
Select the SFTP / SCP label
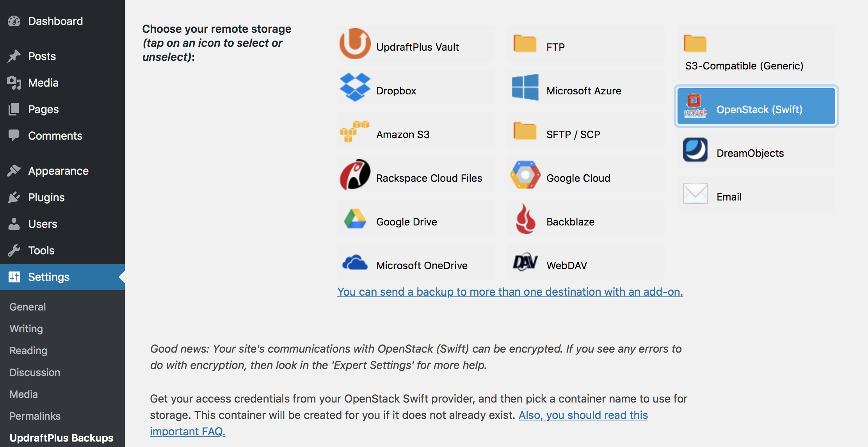(x=573, y=135)
